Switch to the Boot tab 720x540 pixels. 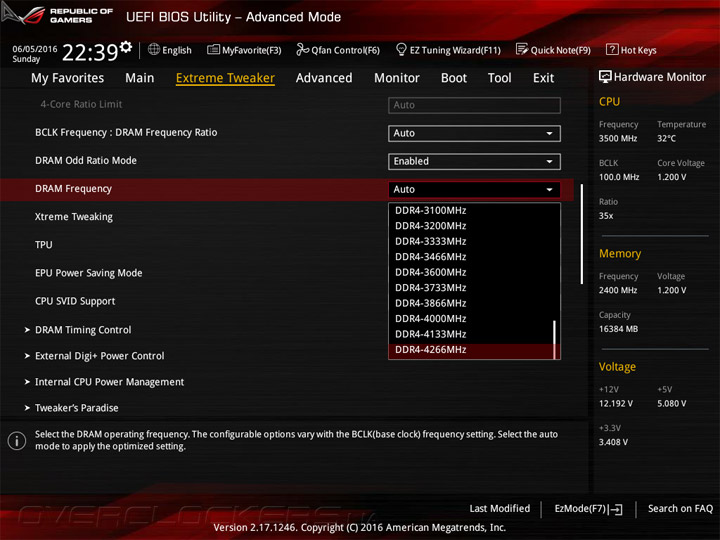[454, 78]
